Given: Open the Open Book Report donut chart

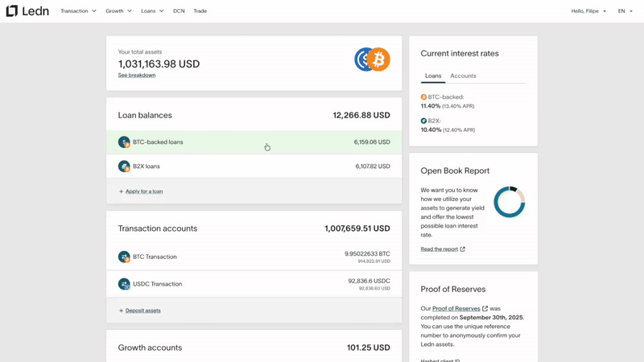Looking at the screenshot, I should click(510, 203).
